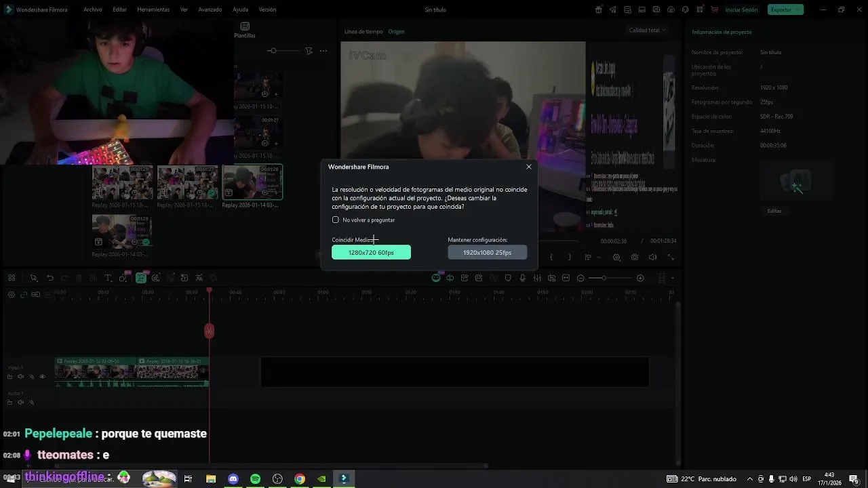The height and width of the screenshot is (488, 868).
Task: Check the 'No volver a preguntar' checkbox
Action: [335, 220]
